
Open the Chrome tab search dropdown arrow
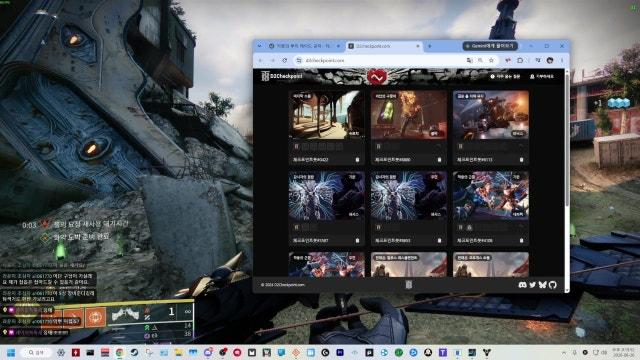260,46
